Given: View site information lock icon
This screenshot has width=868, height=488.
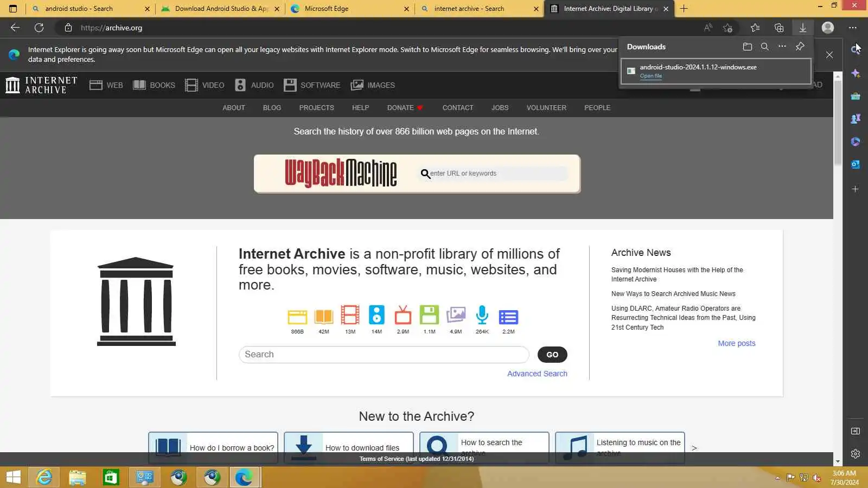Looking at the screenshot, I should 68,28.
